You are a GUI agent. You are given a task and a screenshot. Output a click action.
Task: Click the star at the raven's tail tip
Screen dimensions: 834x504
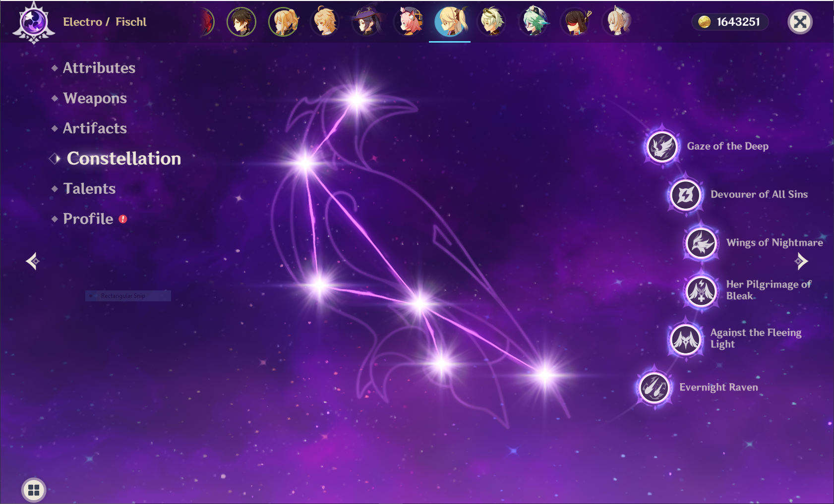point(545,375)
